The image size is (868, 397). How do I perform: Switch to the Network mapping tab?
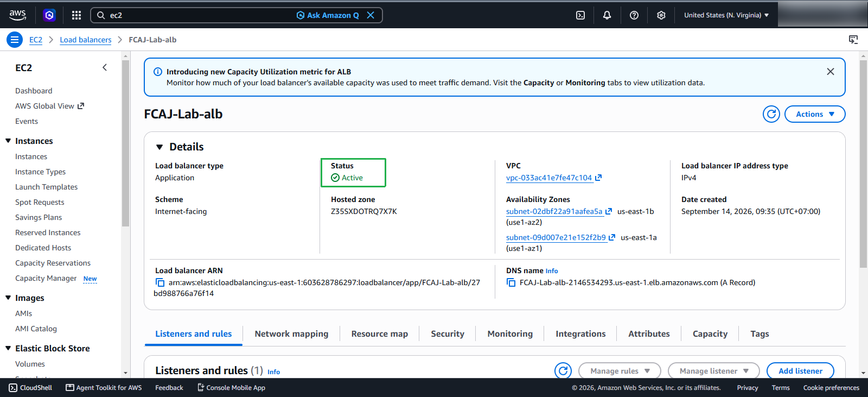291,334
